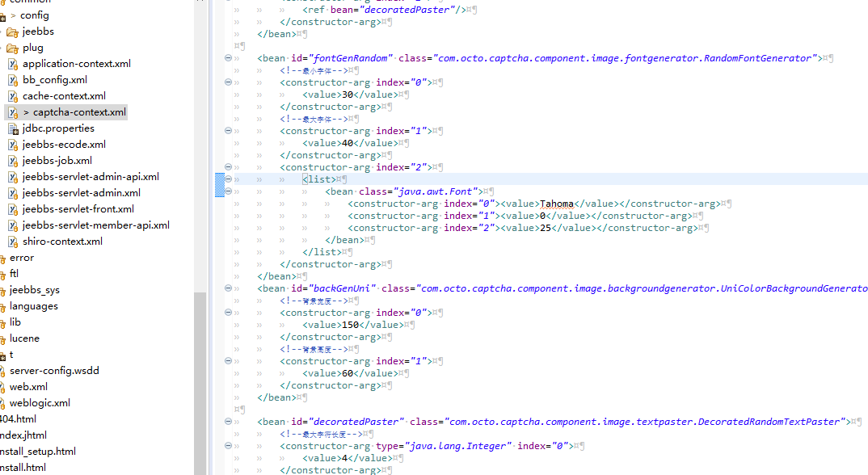Collapse constructor-arg index 1 containing value 60
Screen dimensions: 868x475
[x=228, y=360]
